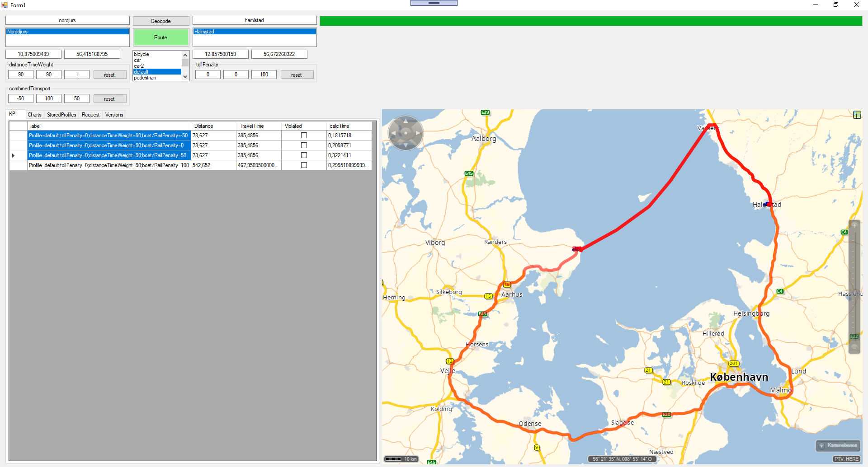Pan the map right with navigation arrow
Screen dimensions: 868x467
coord(418,133)
